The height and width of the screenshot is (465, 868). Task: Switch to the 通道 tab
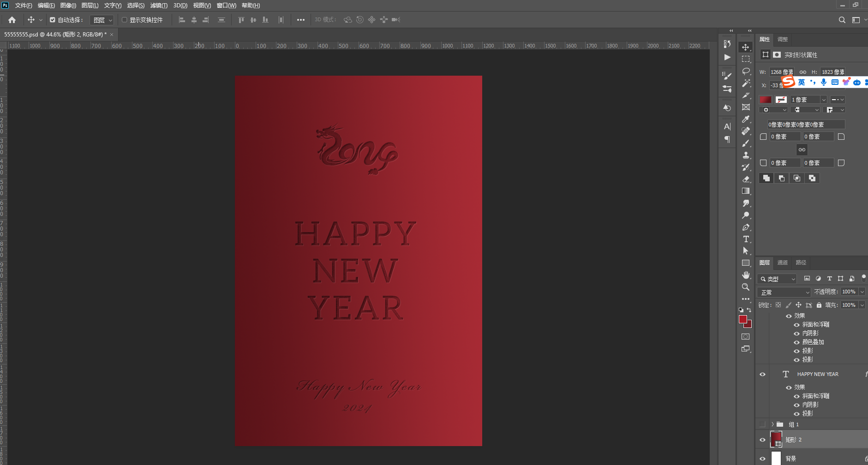click(x=782, y=262)
